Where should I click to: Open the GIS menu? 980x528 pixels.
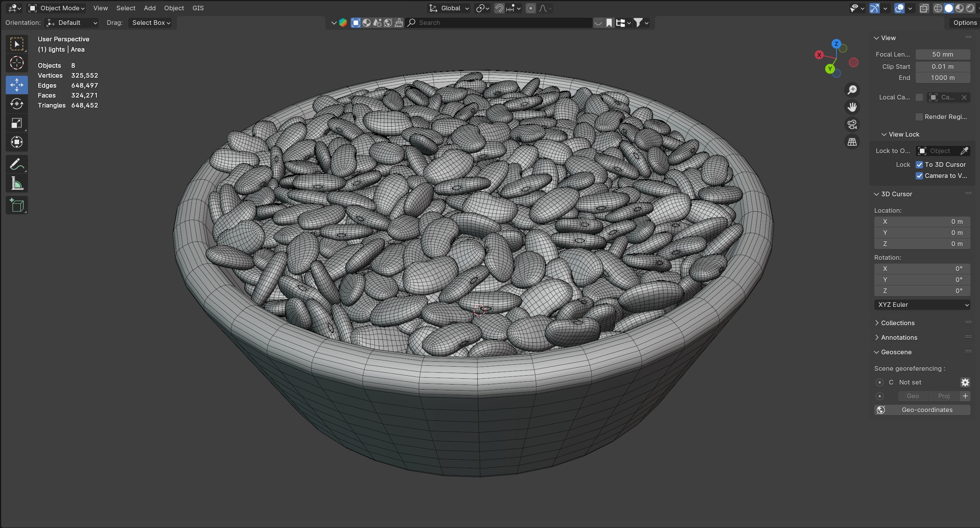click(198, 8)
